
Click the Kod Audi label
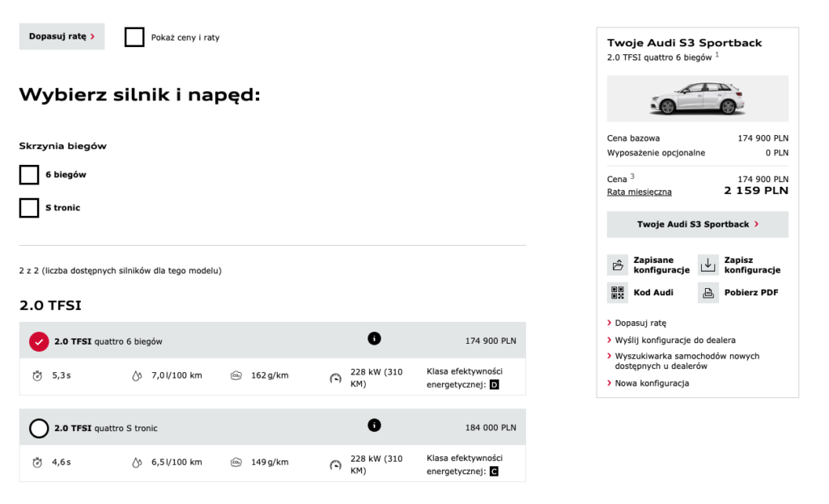653,293
